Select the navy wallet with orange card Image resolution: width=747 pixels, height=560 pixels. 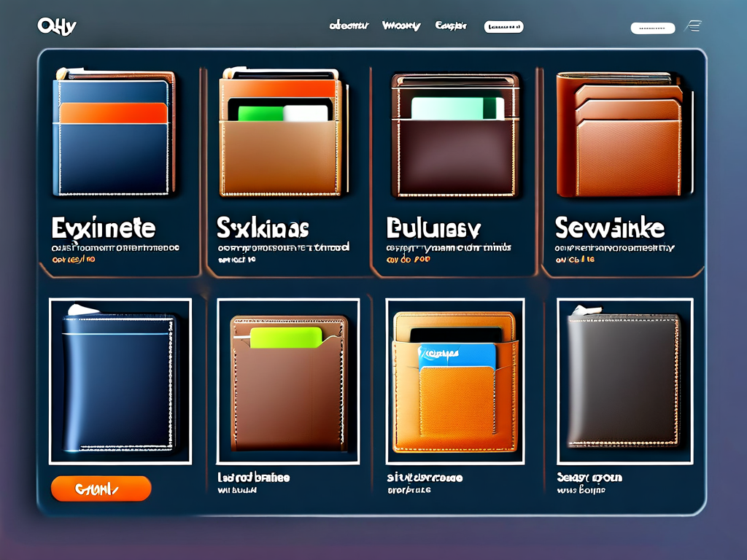pos(115,133)
